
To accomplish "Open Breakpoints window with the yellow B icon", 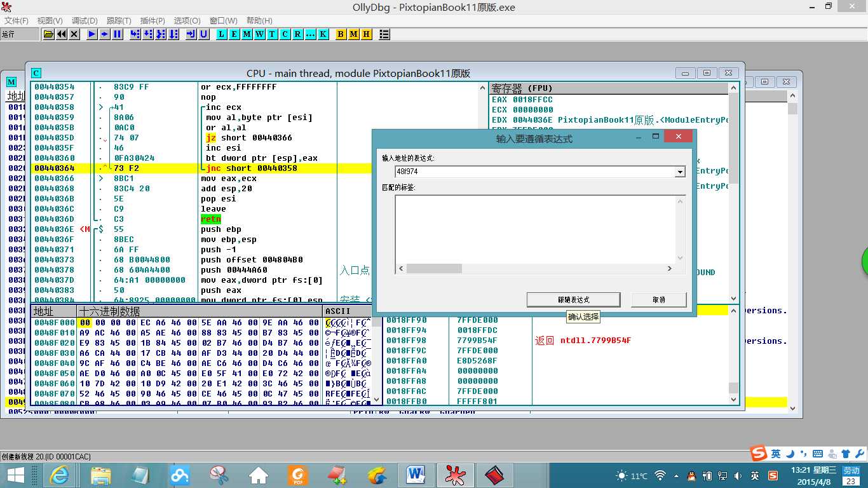I will pyautogui.click(x=341, y=34).
